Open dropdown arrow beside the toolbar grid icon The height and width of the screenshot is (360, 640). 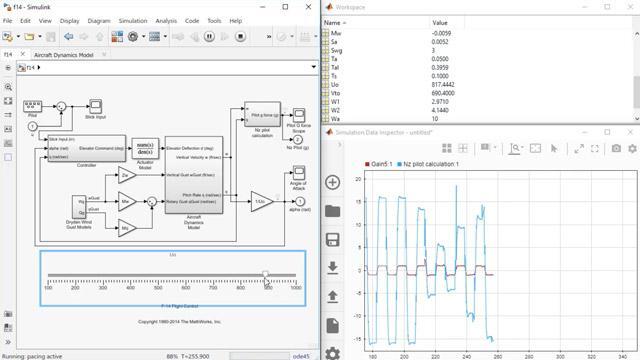point(316,37)
